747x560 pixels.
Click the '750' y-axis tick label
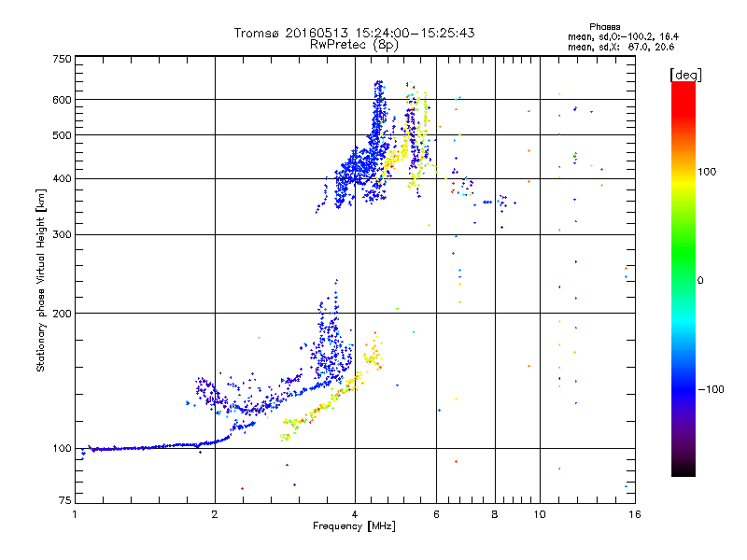coord(62,59)
